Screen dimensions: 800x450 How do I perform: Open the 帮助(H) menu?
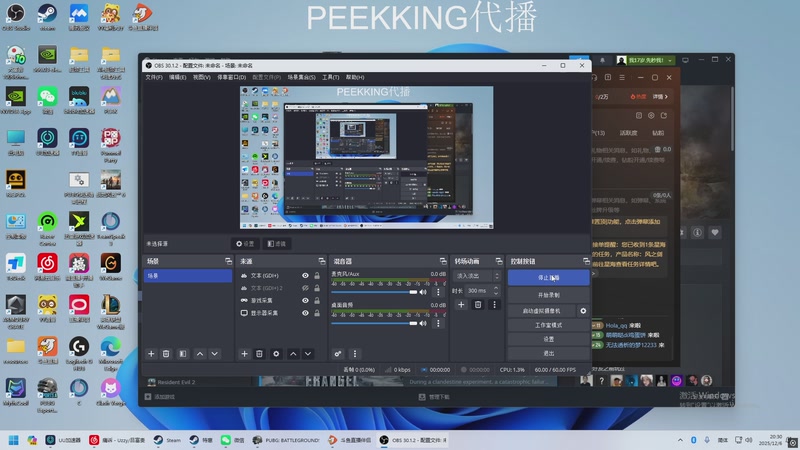(x=355, y=77)
